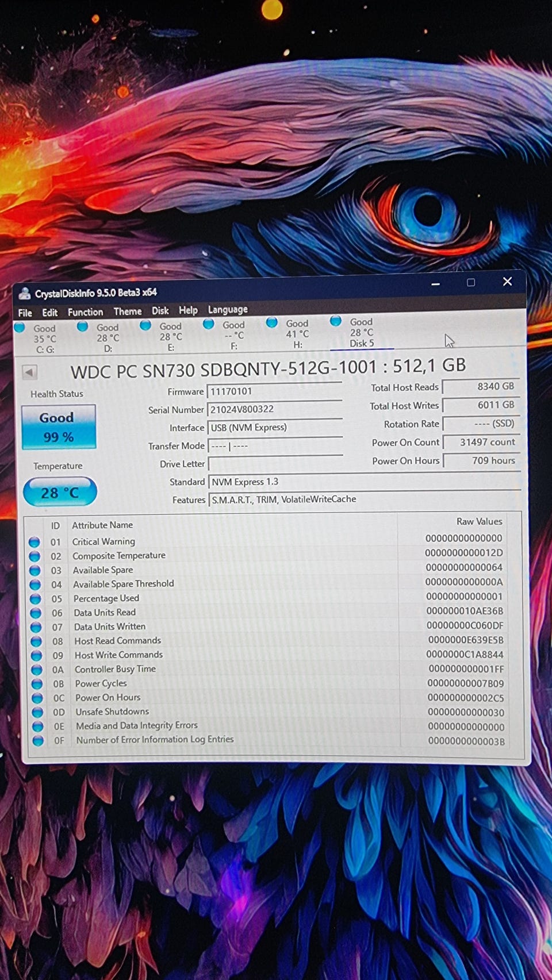This screenshot has height=980, width=552.
Task: Select the C: G: disk status icon
Action: (x=20, y=328)
